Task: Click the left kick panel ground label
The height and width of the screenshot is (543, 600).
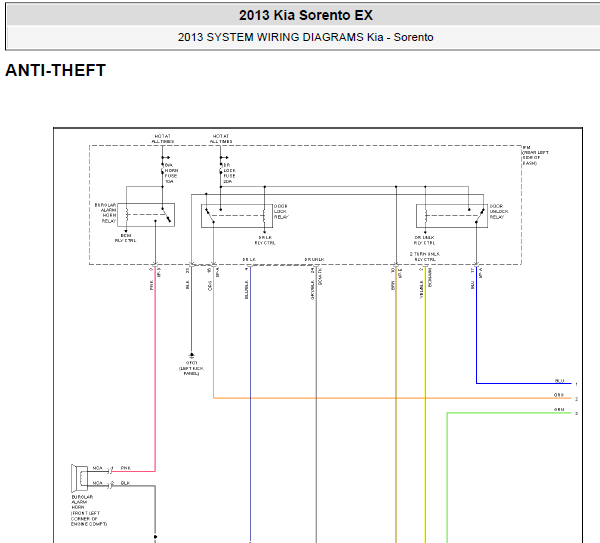Action: pos(191,368)
